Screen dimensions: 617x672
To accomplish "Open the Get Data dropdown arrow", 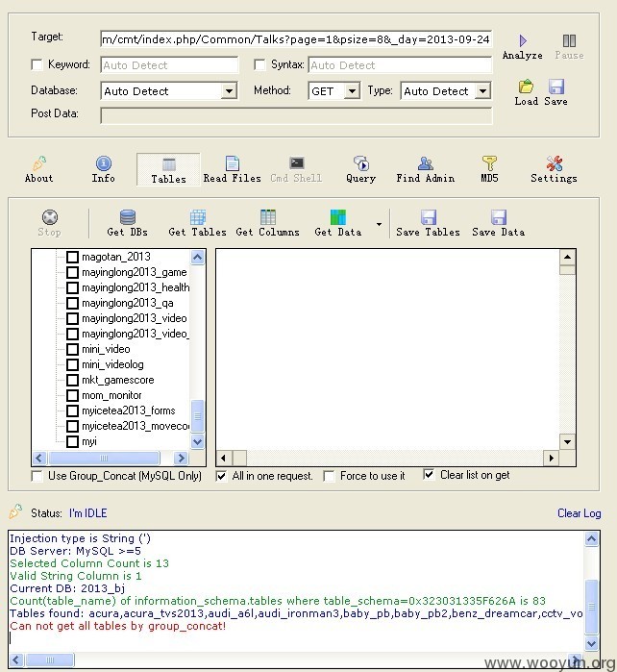I will coord(379,224).
